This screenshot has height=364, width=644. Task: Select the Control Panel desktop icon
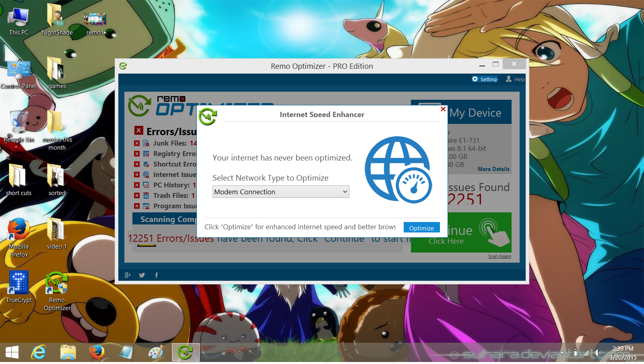19,75
